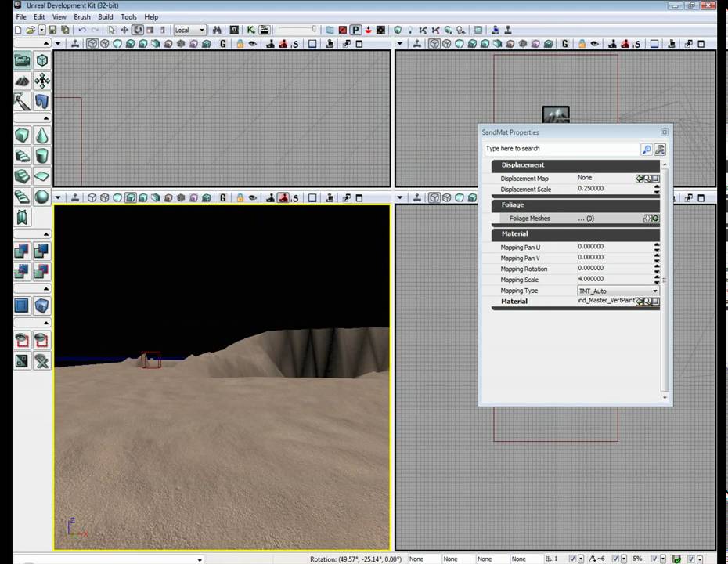Switch to Geometry editing mode

click(x=42, y=60)
